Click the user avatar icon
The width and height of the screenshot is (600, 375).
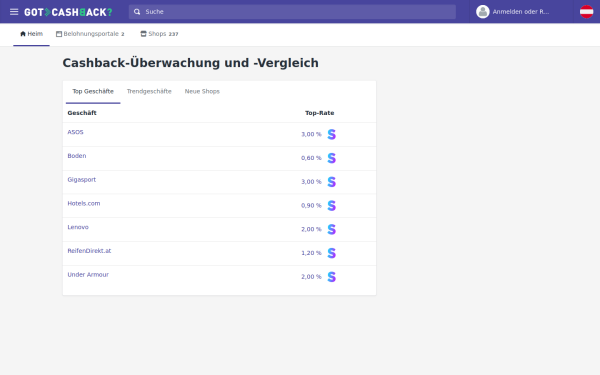(x=483, y=12)
